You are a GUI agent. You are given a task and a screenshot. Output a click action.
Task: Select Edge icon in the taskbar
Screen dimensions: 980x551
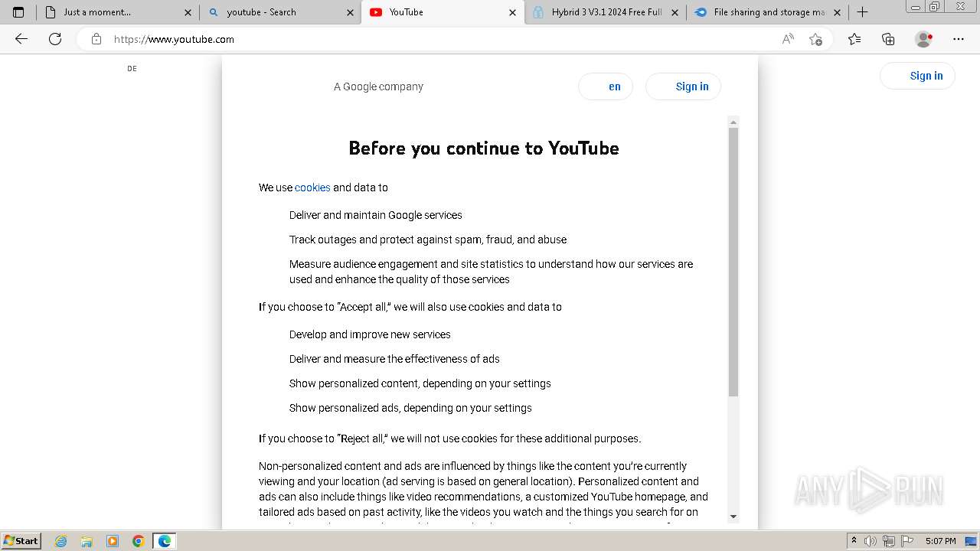pos(165,541)
